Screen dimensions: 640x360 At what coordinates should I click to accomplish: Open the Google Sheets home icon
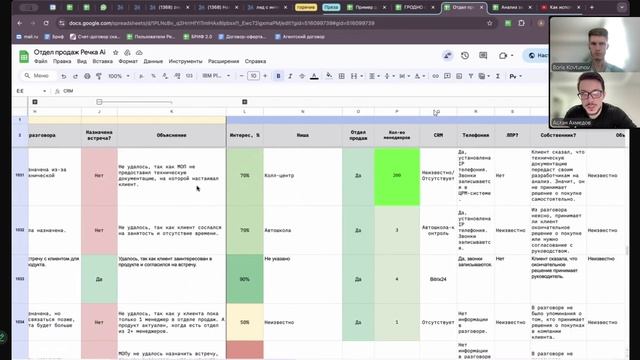pos(24,56)
